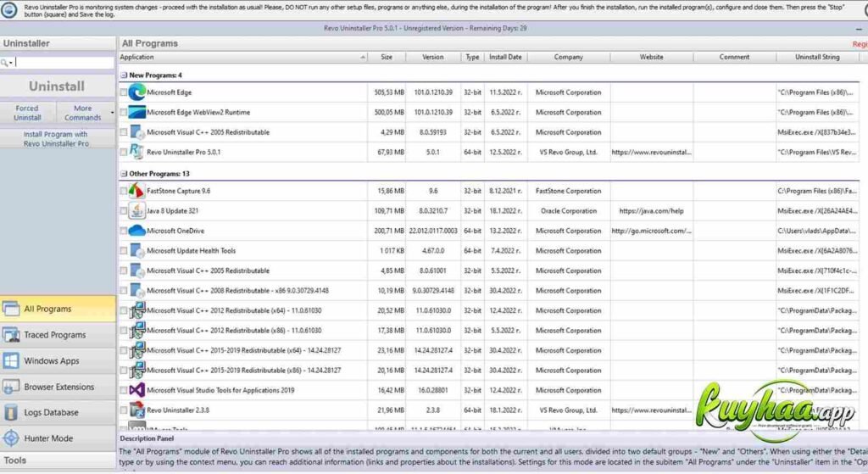The height and width of the screenshot is (474, 868).
Task: Switch to the All Programs module
Action: (x=58, y=309)
